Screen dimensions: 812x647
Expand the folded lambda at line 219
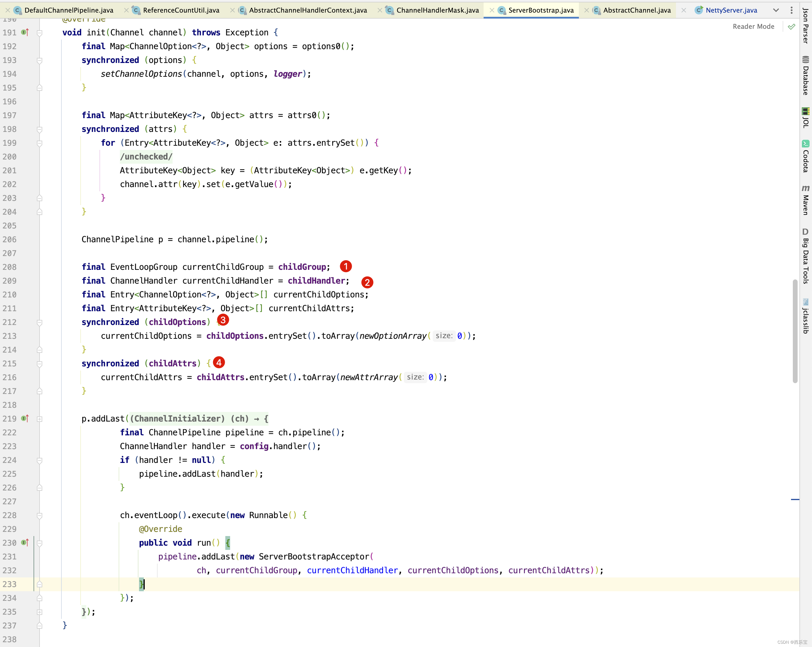[40, 419]
